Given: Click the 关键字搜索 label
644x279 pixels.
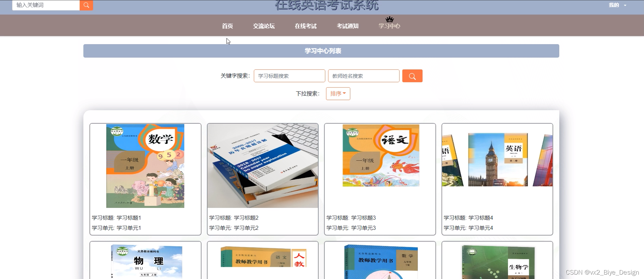Looking at the screenshot, I should tap(235, 76).
